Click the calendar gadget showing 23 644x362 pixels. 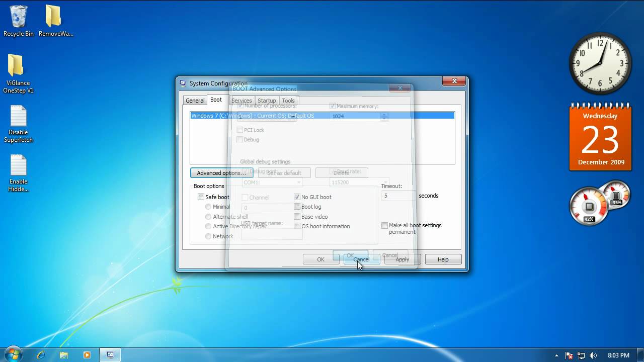coord(600,137)
